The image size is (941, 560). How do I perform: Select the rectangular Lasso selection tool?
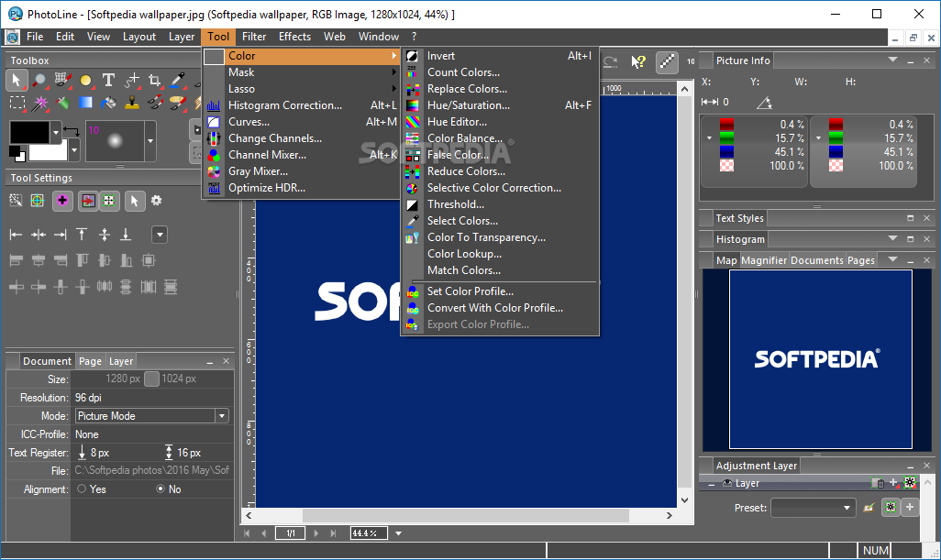tap(17, 104)
